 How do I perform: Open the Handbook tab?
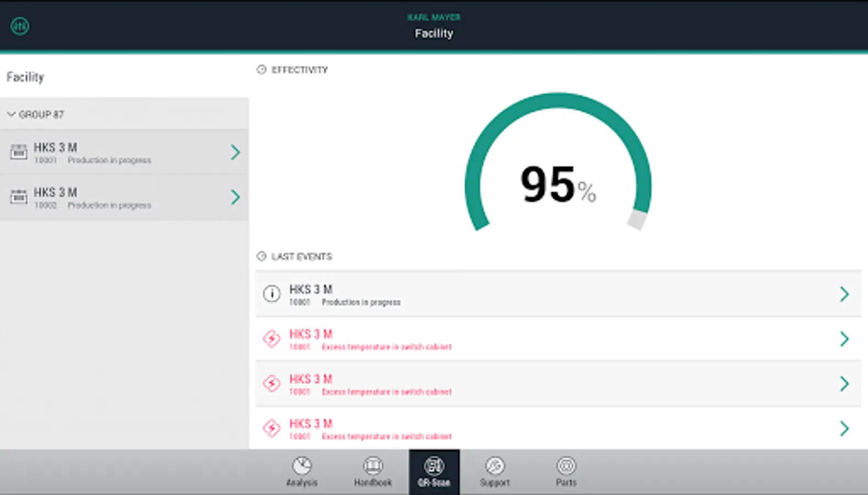point(373,472)
